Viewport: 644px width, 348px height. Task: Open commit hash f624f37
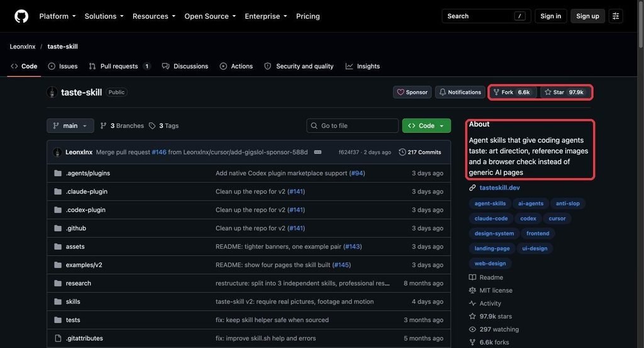click(348, 152)
